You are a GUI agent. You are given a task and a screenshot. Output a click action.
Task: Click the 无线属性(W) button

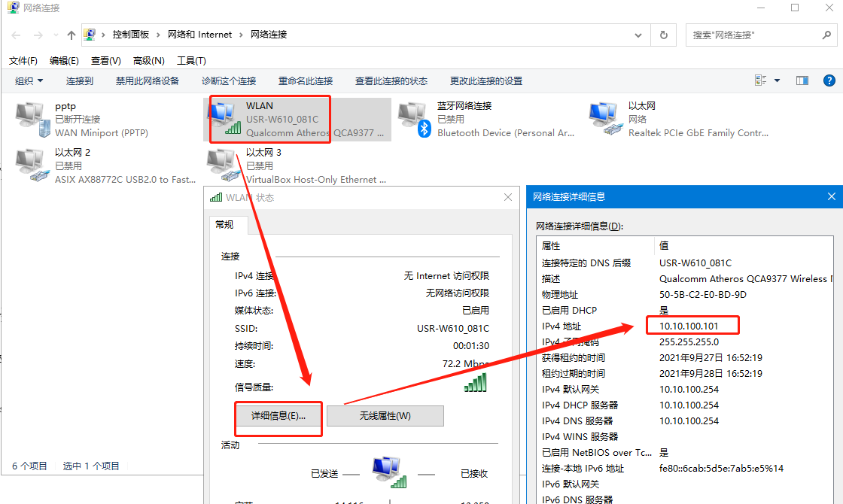click(385, 416)
